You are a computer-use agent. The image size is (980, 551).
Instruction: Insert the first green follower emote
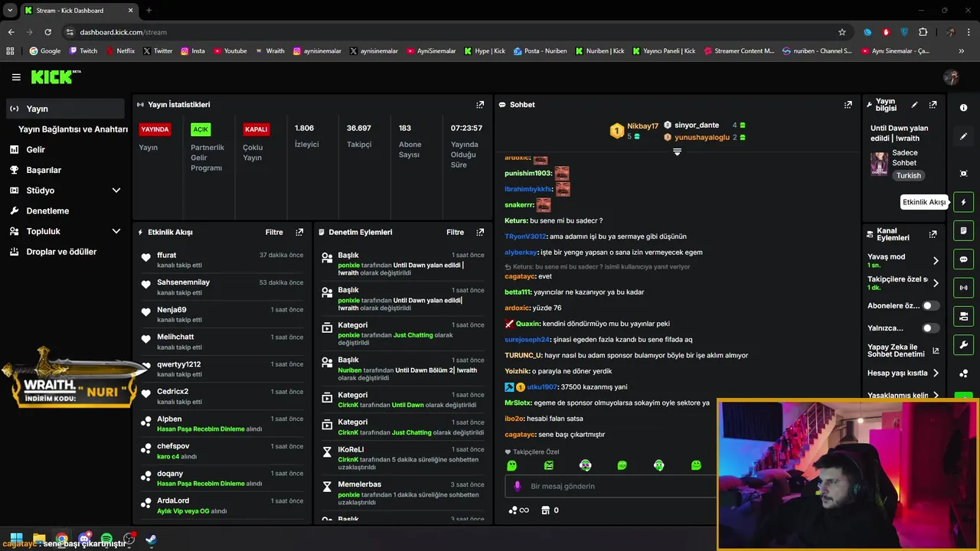tap(511, 465)
